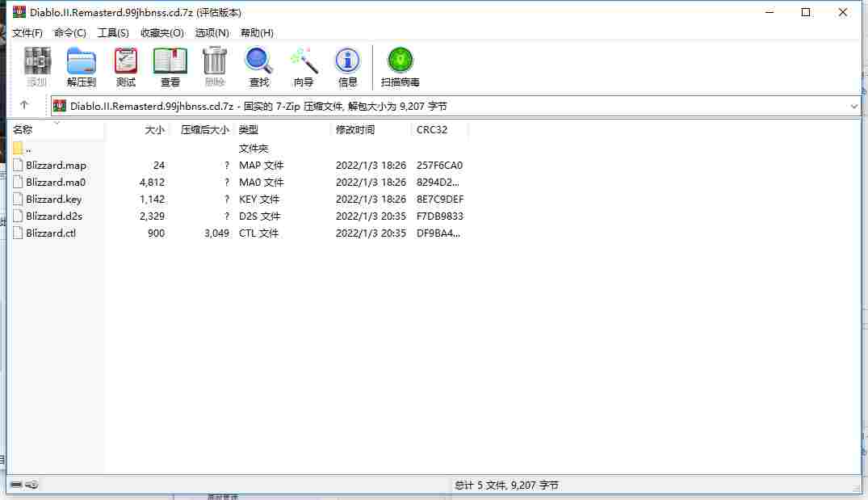Click the file name Blizzard.d2s
868x500 pixels.
coord(54,216)
